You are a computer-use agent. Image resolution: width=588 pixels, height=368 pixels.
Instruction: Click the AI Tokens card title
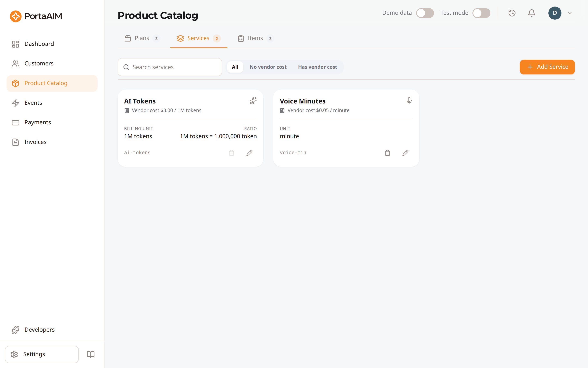[140, 101]
